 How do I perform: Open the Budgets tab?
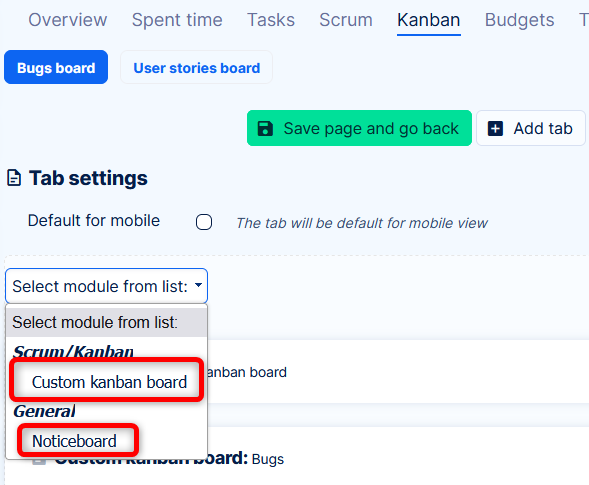coord(520,20)
